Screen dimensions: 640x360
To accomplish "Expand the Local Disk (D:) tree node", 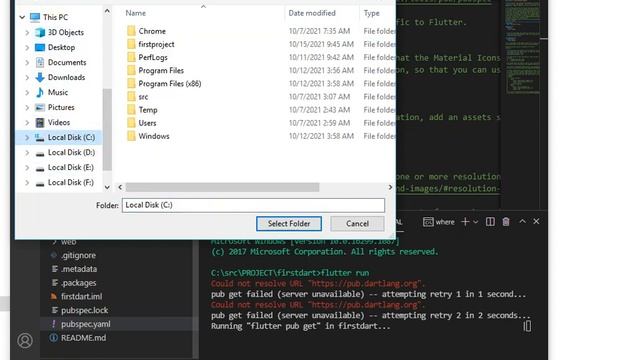I will pos(27,153).
